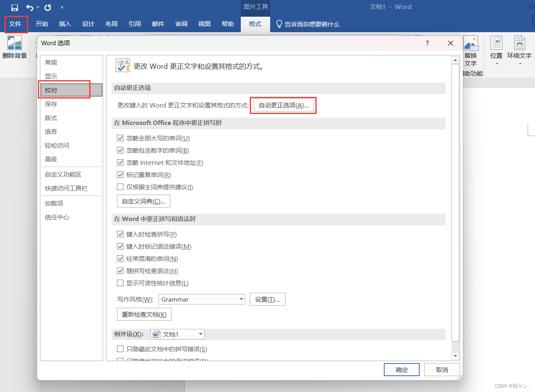Switch to the 格式 picture tools tab
Image resolution: width=535 pixels, height=392 pixels.
[255, 24]
